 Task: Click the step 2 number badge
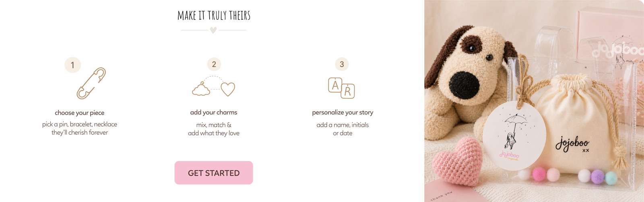214,64
